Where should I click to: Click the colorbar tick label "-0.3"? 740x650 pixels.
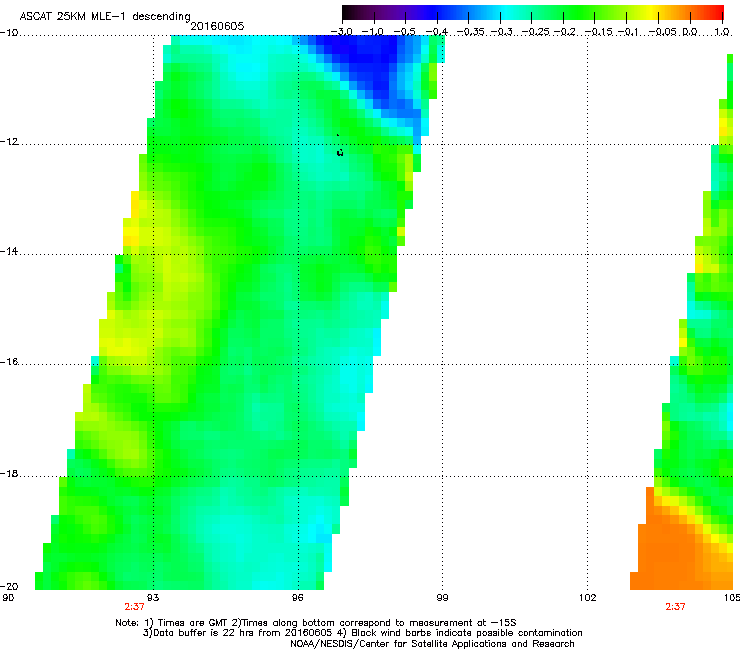(501, 32)
